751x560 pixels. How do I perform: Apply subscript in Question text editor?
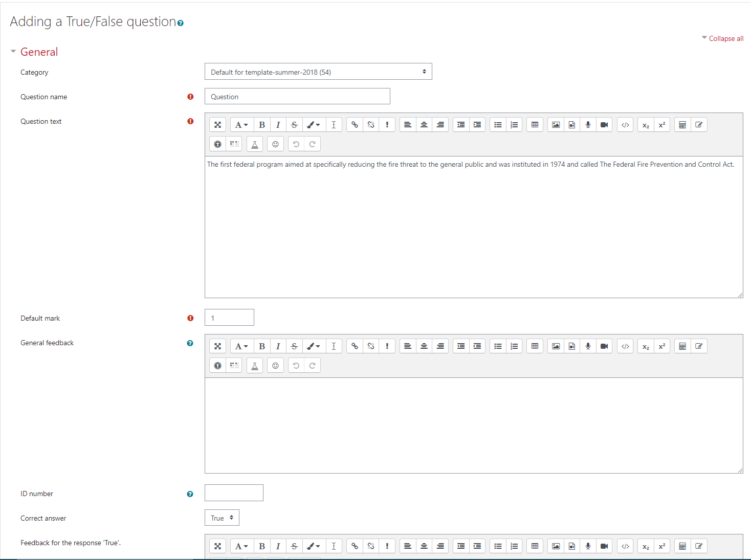646,125
